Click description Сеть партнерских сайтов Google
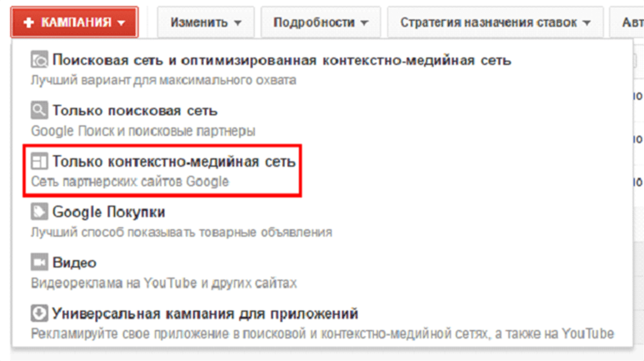644x361 pixels. click(x=130, y=181)
